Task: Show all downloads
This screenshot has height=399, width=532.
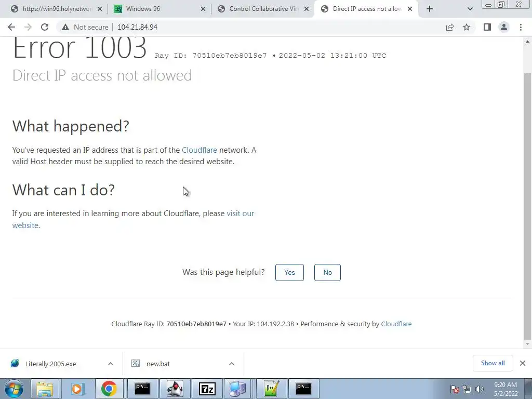Action: coord(493,363)
